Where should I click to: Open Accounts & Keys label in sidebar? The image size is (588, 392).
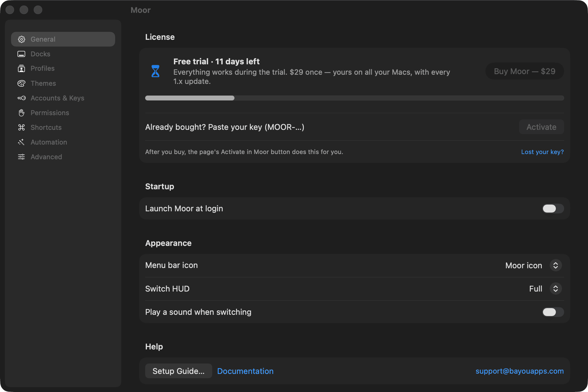click(x=57, y=98)
